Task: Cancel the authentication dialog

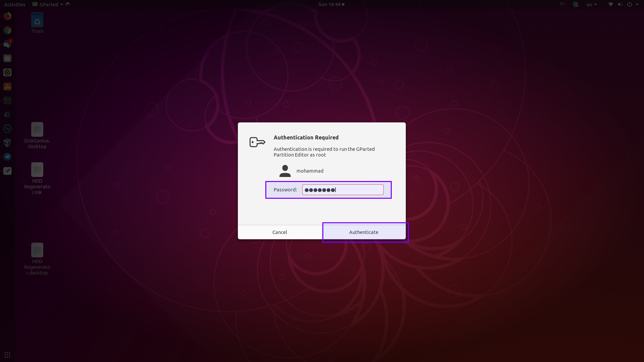Action: point(279,232)
